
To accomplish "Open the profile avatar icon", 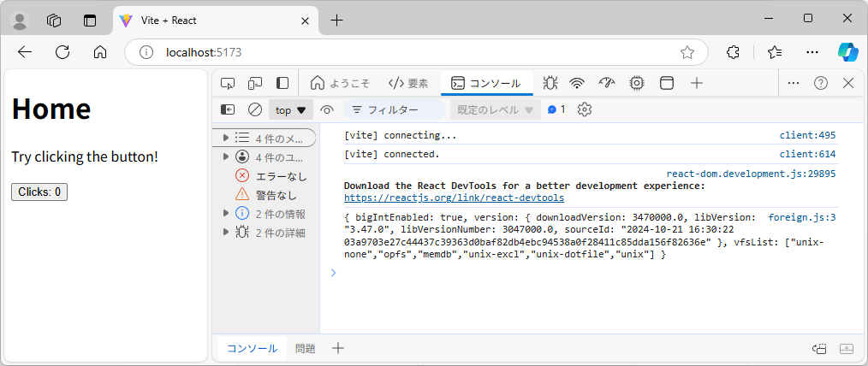I will [x=21, y=21].
